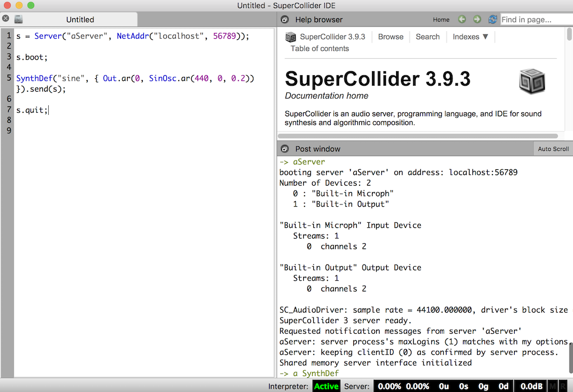The width and height of the screenshot is (573, 392).
Task: Expand the Indexes dropdown menu
Action: [x=470, y=36]
